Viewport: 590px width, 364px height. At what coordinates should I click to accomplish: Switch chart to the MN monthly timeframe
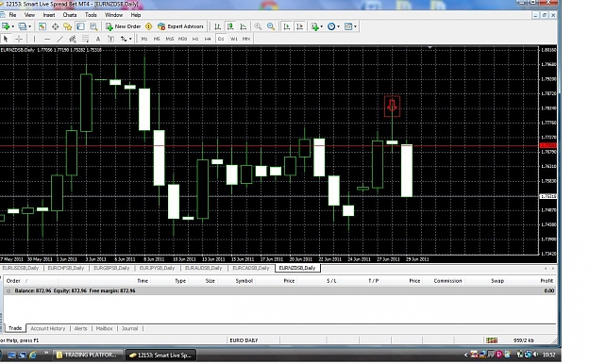tap(246, 39)
